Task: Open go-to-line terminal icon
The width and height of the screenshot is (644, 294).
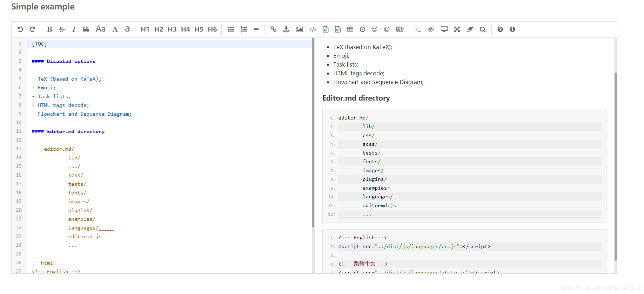Action: click(418, 29)
